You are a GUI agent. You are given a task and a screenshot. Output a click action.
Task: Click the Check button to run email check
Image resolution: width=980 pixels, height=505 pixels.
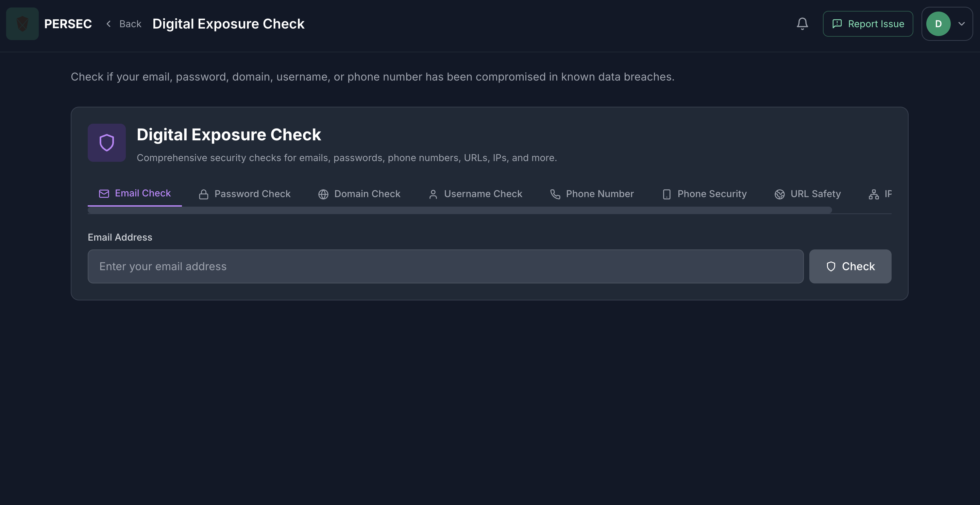pos(850,266)
